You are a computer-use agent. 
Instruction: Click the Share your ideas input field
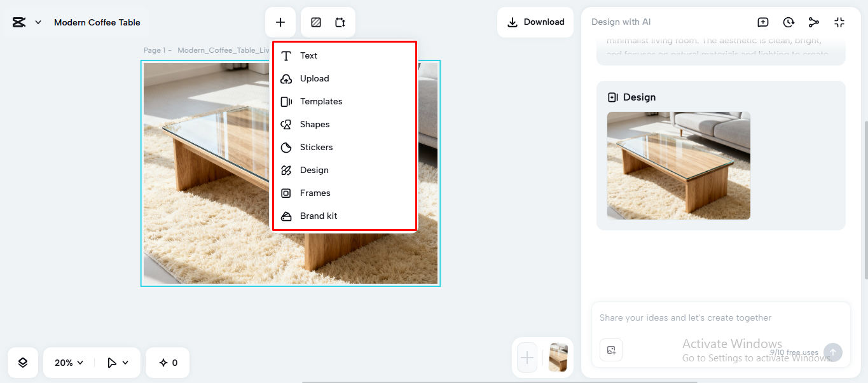[x=720, y=317]
